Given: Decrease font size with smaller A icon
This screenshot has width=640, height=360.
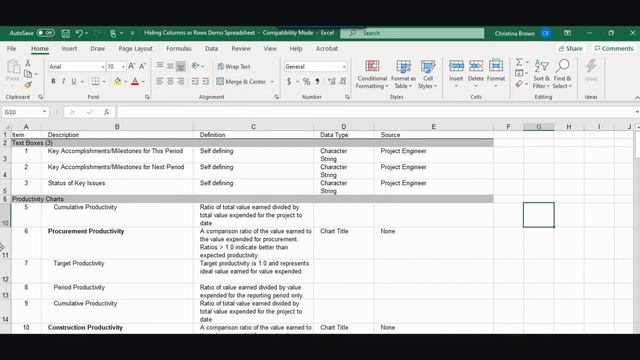Looking at the screenshot, I should [x=142, y=66].
